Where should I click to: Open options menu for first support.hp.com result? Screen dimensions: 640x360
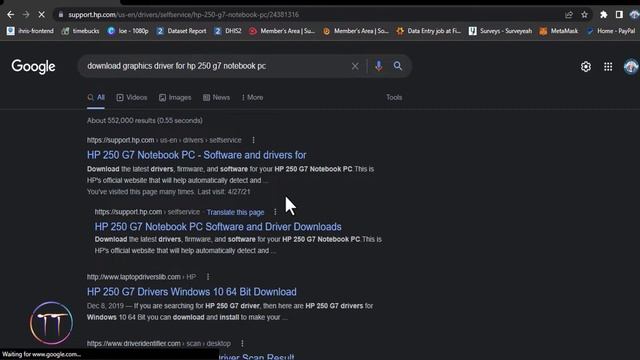253,140
